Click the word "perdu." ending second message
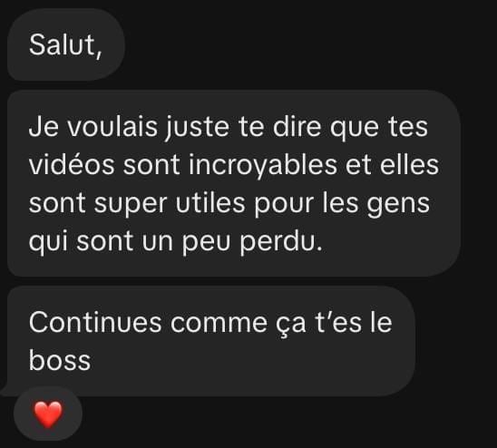 pos(281,242)
